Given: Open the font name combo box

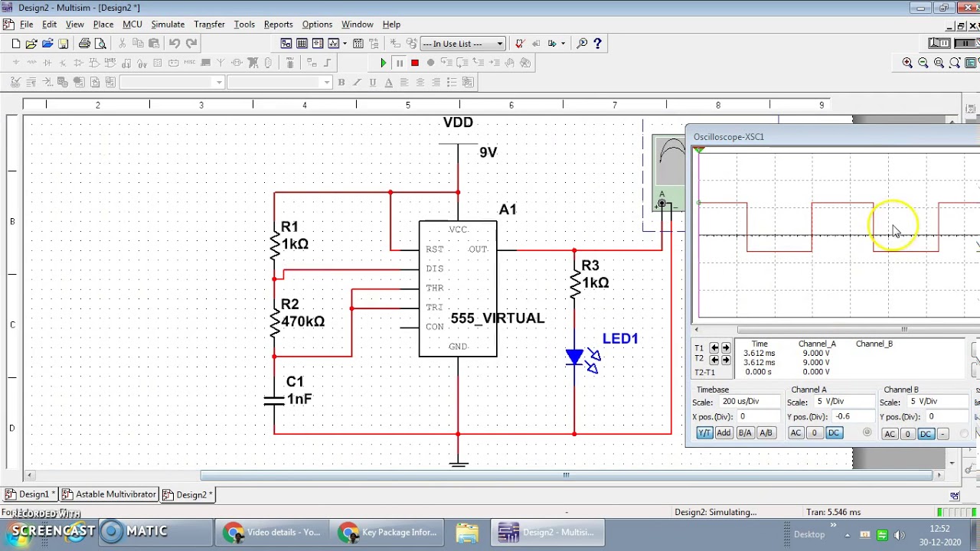Looking at the screenshot, I should point(171,82).
